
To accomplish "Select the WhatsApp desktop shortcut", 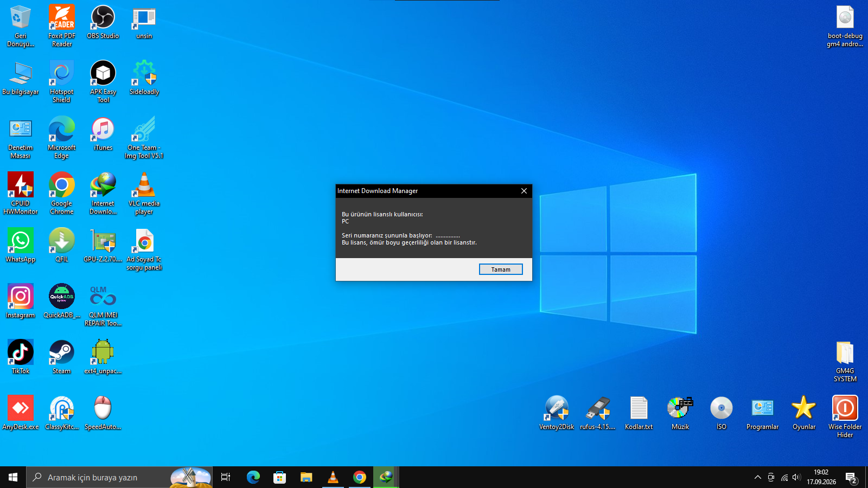I will [21, 246].
